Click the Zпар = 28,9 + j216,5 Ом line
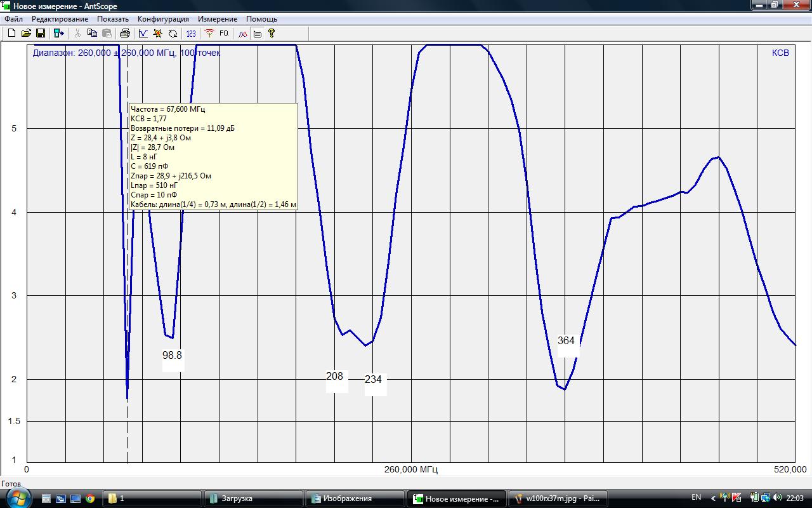The width and height of the screenshot is (812, 508). click(171, 176)
